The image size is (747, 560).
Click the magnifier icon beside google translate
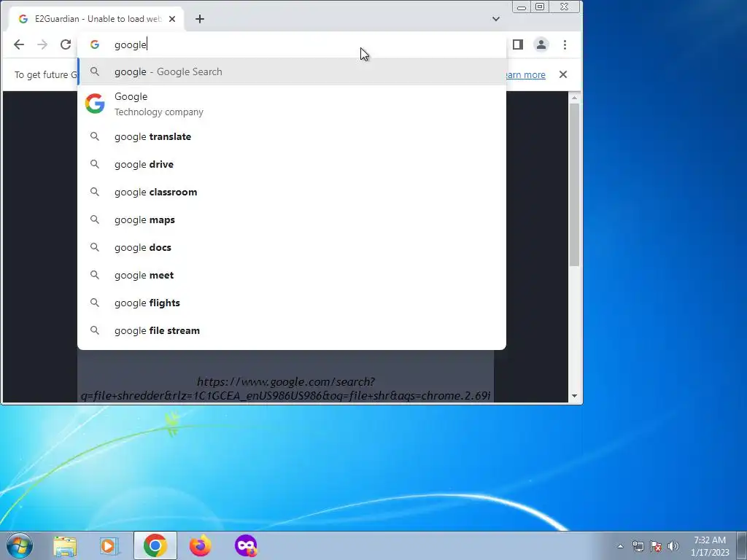[x=95, y=136]
